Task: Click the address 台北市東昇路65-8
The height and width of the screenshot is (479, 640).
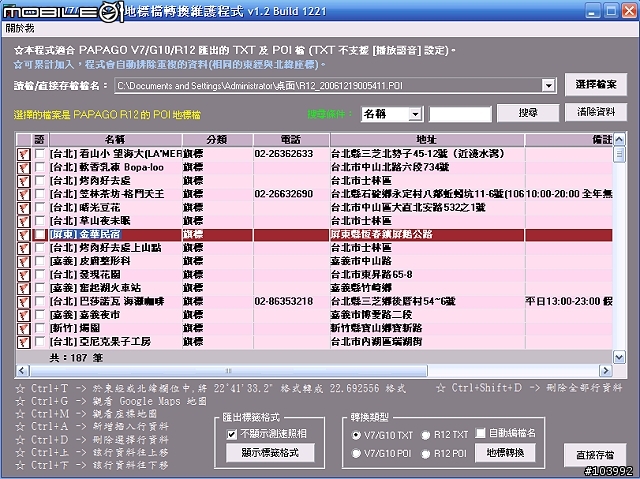Action: click(x=371, y=275)
